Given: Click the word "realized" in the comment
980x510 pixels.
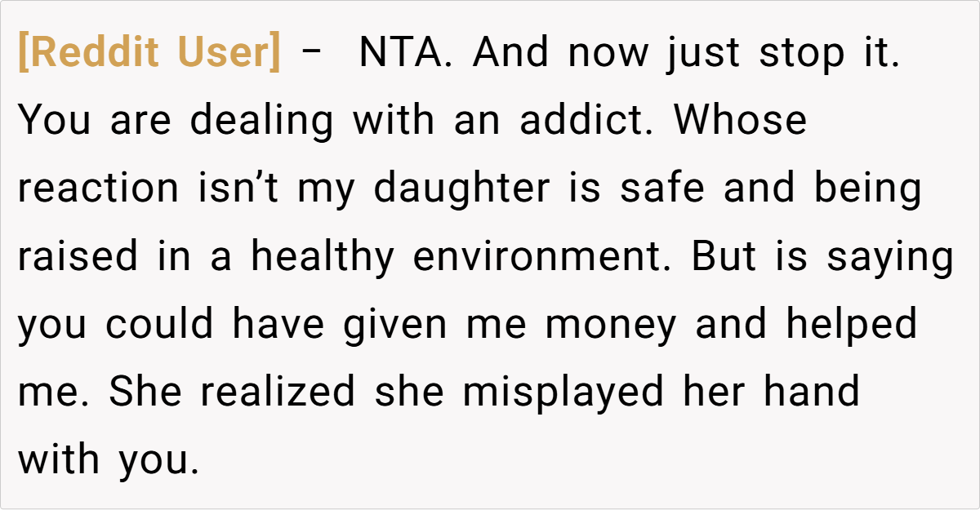Looking at the screenshot, I should (x=278, y=392).
